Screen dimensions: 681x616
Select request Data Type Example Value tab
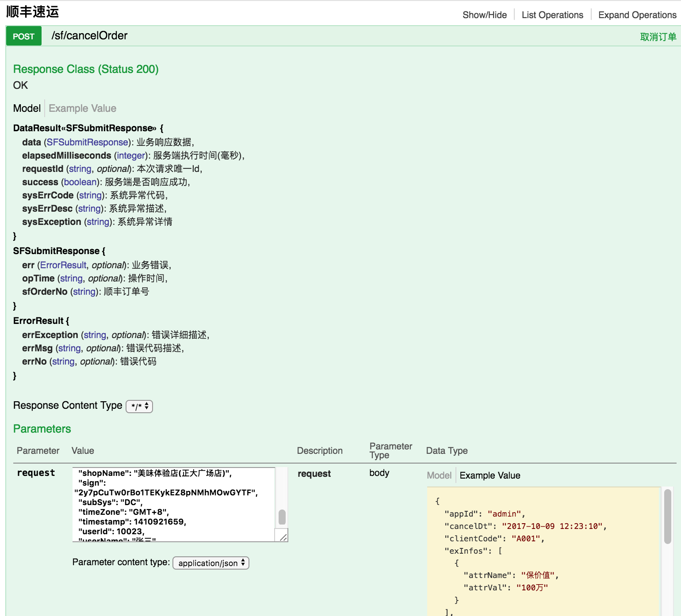tap(490, 475)
